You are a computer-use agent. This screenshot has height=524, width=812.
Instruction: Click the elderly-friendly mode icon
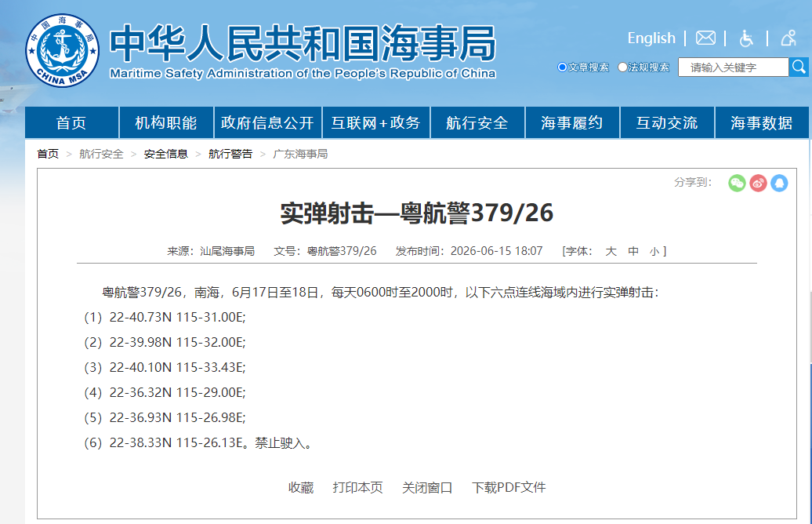coord(788,38)
